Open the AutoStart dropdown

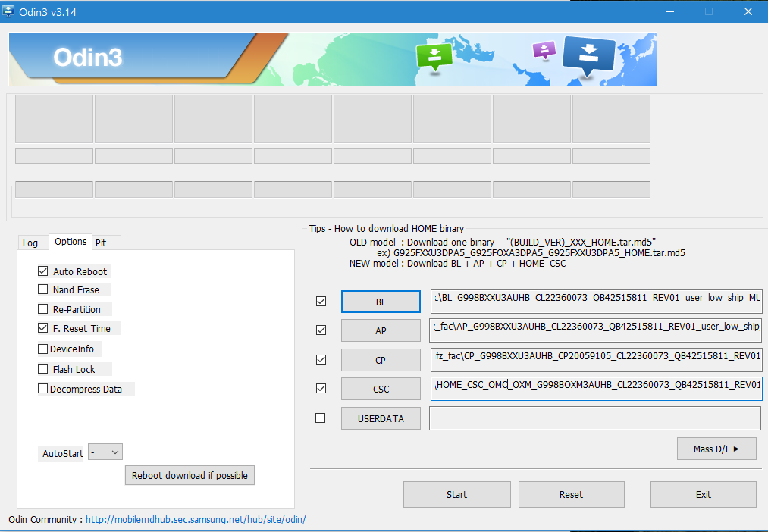pos(105,452)
